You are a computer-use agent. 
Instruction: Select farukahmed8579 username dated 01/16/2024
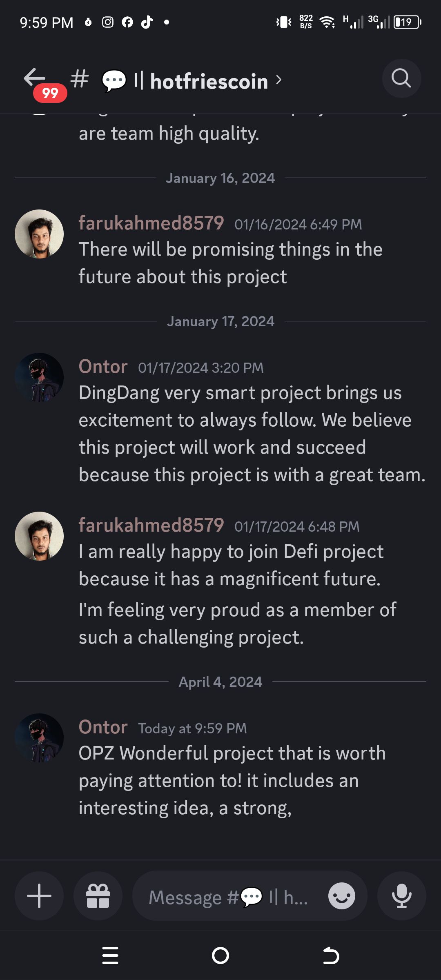(151, 223)
